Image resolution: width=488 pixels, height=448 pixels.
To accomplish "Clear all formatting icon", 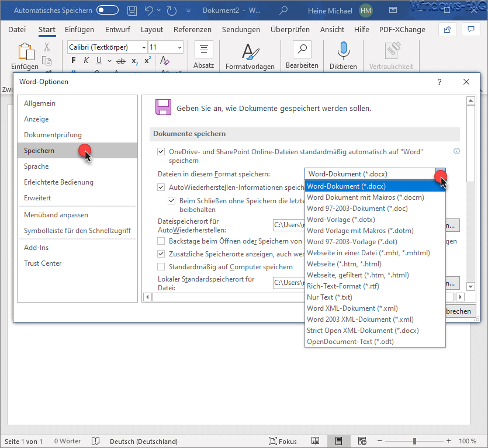I will pyautogui.click(x=165, y=60).
